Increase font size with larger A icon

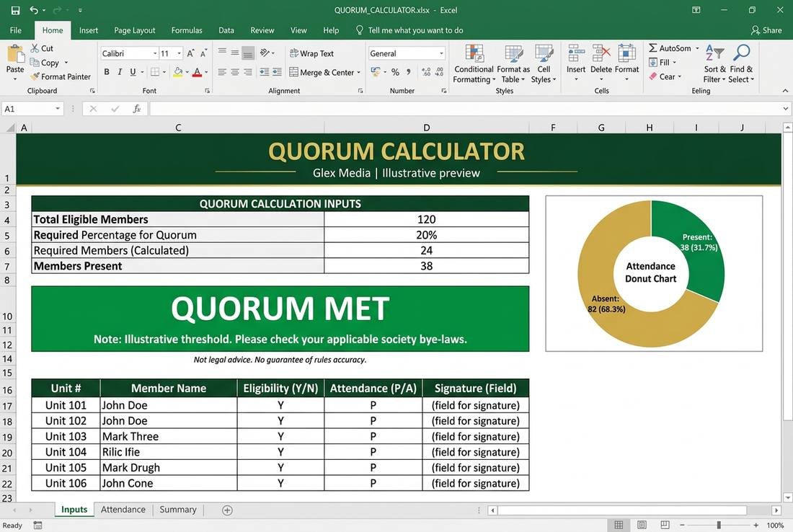tap(190, 53)
